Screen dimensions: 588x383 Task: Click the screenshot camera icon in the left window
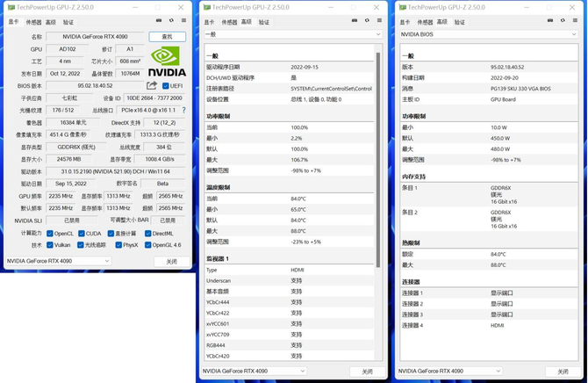click(159, 20)
